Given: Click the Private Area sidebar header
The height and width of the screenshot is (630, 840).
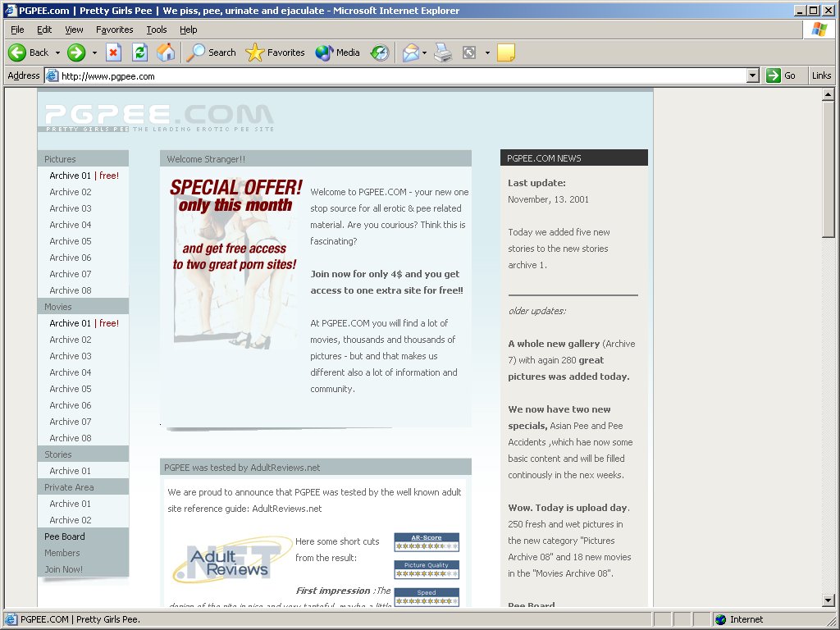Looking at the screenshot, I should coord(83,487).
